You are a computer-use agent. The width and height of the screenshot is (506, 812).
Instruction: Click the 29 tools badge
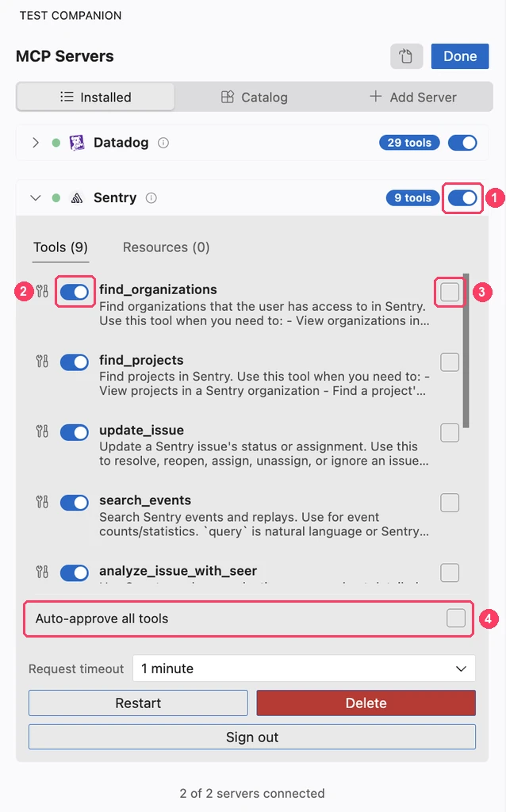tap(409, 143)
